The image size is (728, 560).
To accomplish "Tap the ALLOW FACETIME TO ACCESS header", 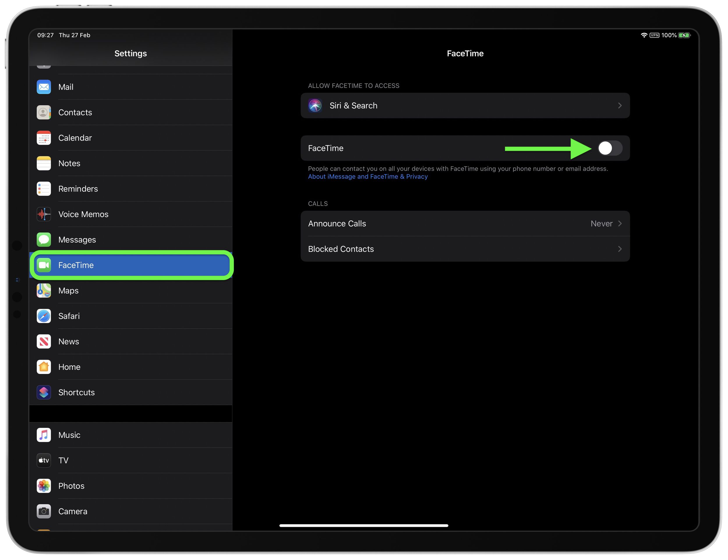I will (x=354, y=86).
